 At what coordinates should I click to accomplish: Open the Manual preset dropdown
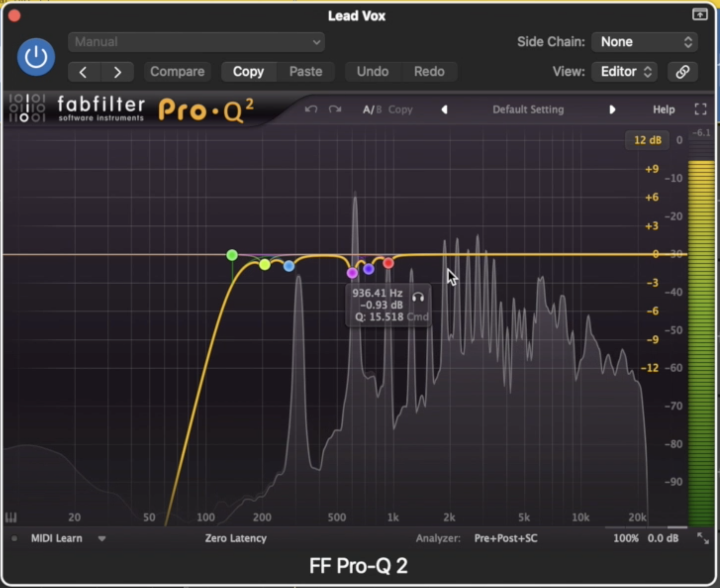tap(196, 42)
